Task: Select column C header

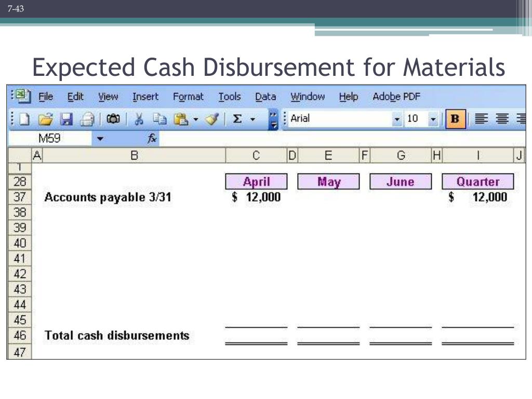Action: click(256, 155)
